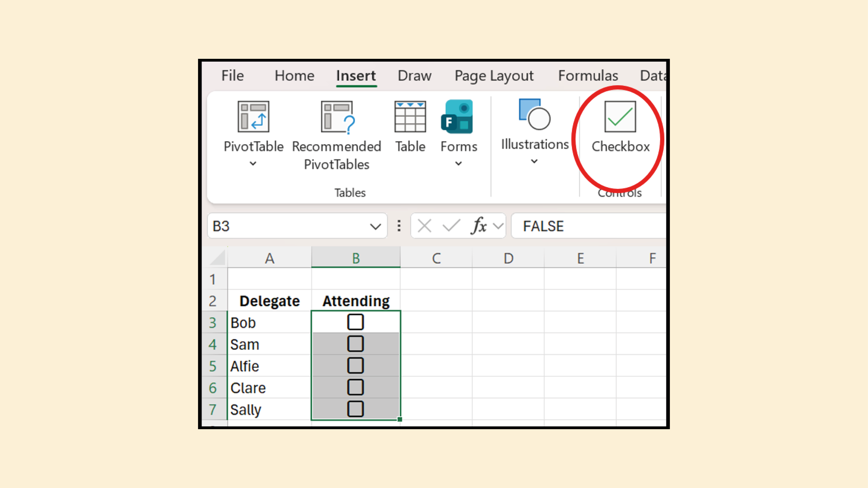This screenshot has height=488, width=868.
Task: Expand the Name Box dropdown arrow
Action: click(375, 226)
